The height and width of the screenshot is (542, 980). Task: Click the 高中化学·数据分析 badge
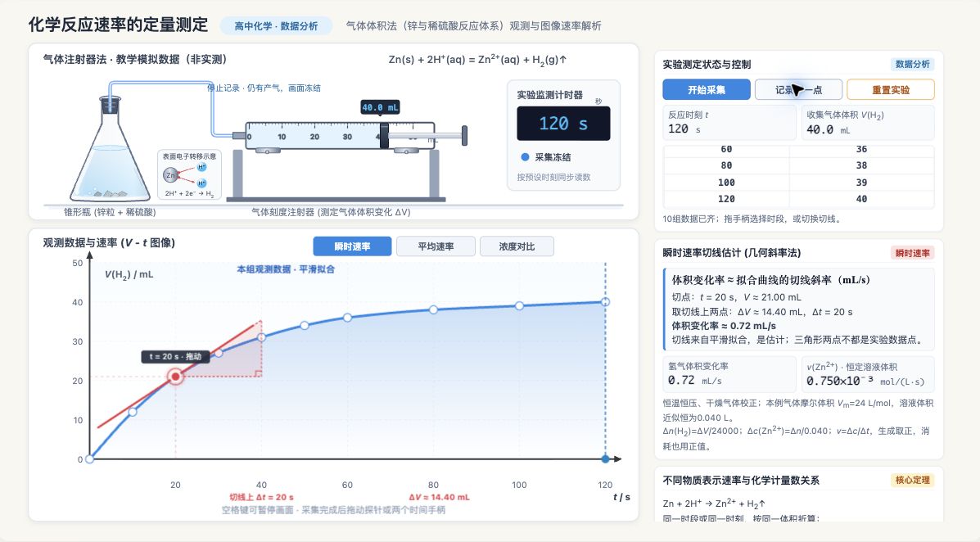coord(276,25)
